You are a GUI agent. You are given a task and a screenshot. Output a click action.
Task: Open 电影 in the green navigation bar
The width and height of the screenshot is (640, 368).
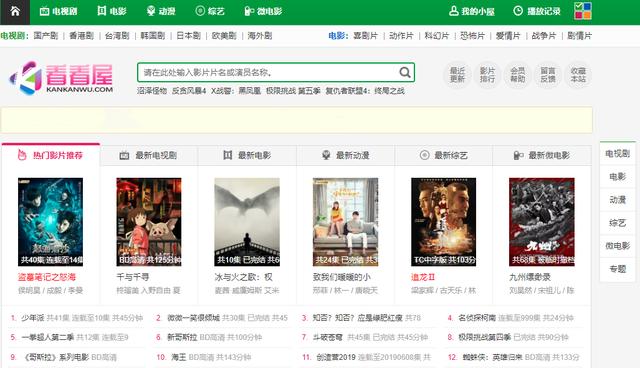(x=112, y=11)
